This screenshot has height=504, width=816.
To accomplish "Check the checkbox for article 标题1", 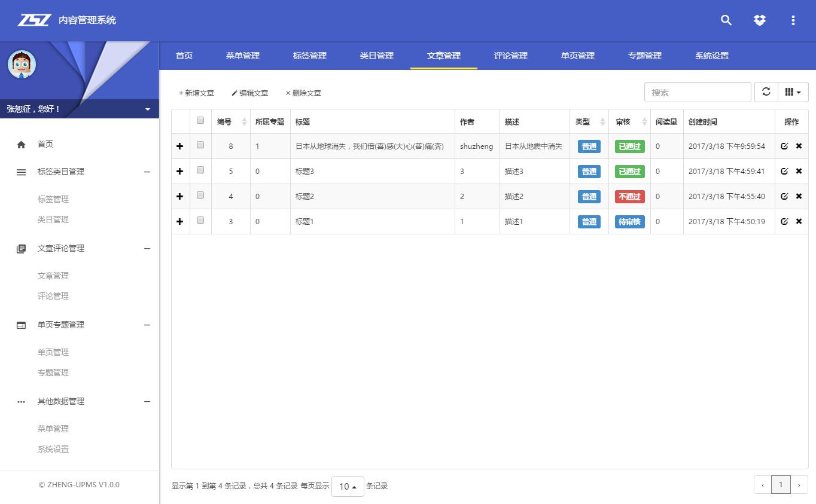I will tap(200, 221).
